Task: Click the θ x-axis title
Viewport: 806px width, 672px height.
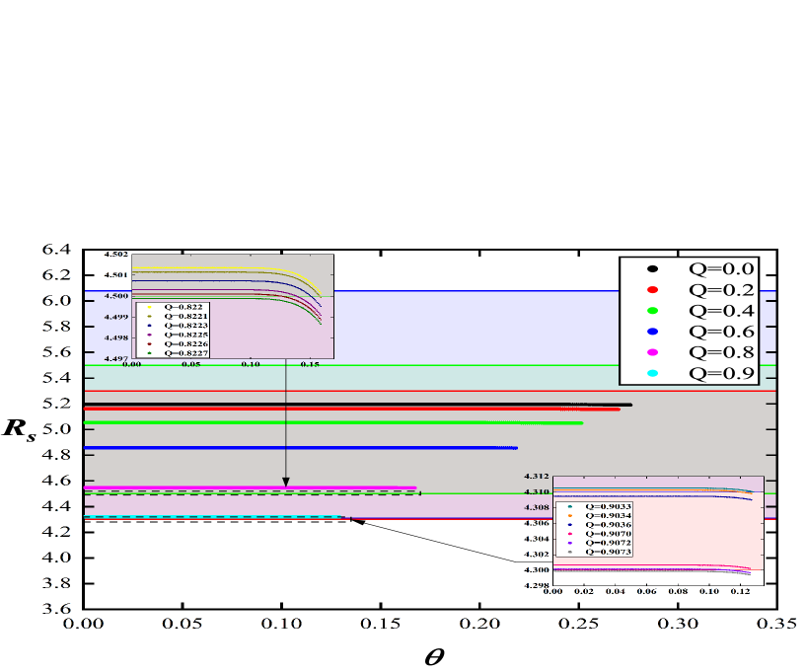Action: click(434, 656)
